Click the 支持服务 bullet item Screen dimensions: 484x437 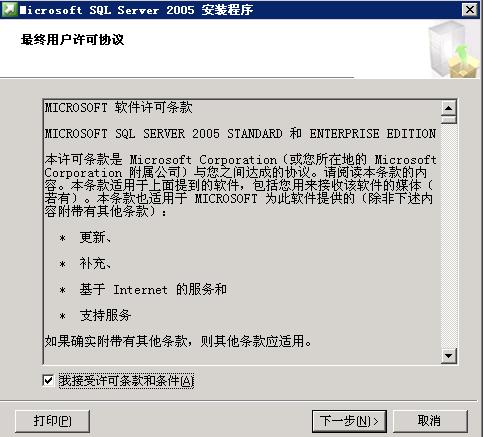point(105,315)
